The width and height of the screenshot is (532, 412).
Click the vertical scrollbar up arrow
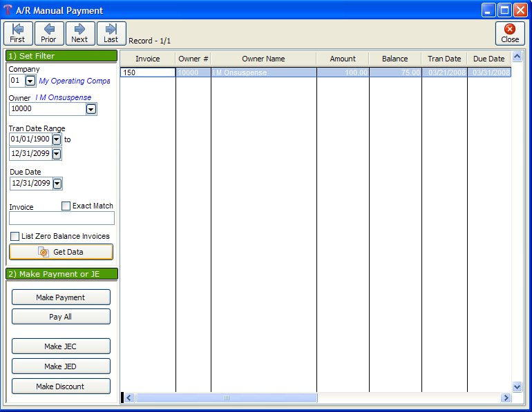pyautogui.click(x=517, y=56)
